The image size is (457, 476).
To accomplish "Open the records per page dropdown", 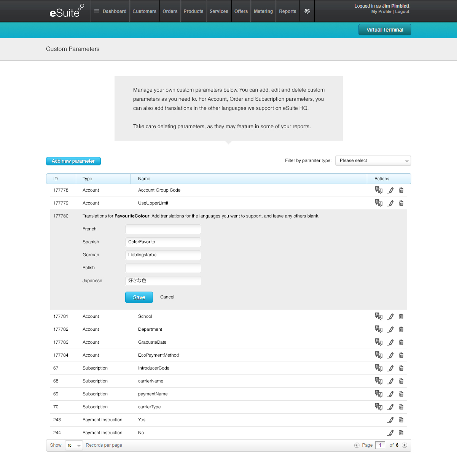I will 74,445.
